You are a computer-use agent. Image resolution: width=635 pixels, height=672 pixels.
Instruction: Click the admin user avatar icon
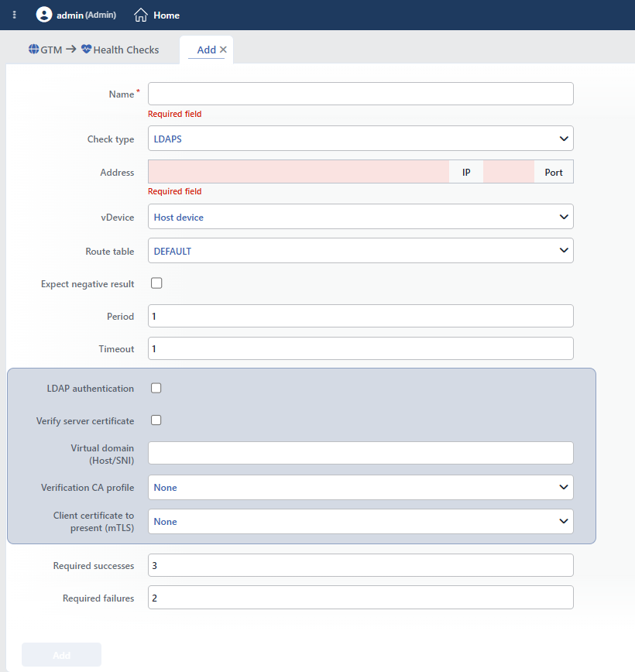43,15
